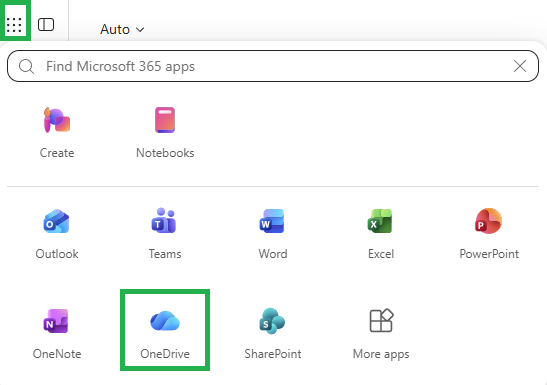Launch Outlook

coord(57,234)
